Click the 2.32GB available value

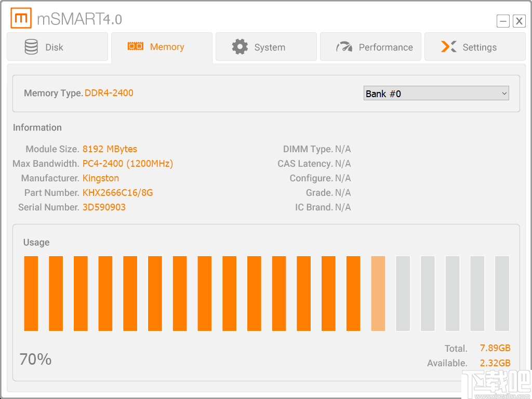(495, 363)
